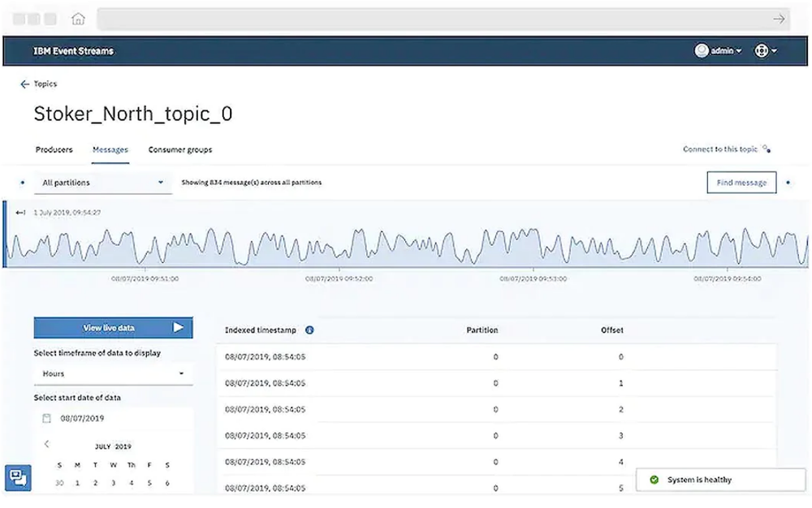Go to previous month with calendar chevron

pyautogui.click(x=47, y=444)
